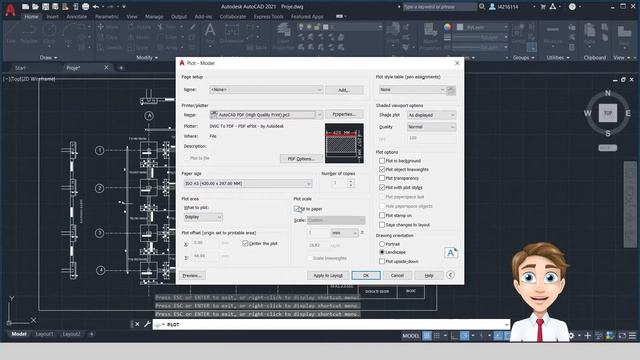Click the wrench customize icon beside command line
The width and height of the screenshot is (640, 360).
(x=147, y=324)
